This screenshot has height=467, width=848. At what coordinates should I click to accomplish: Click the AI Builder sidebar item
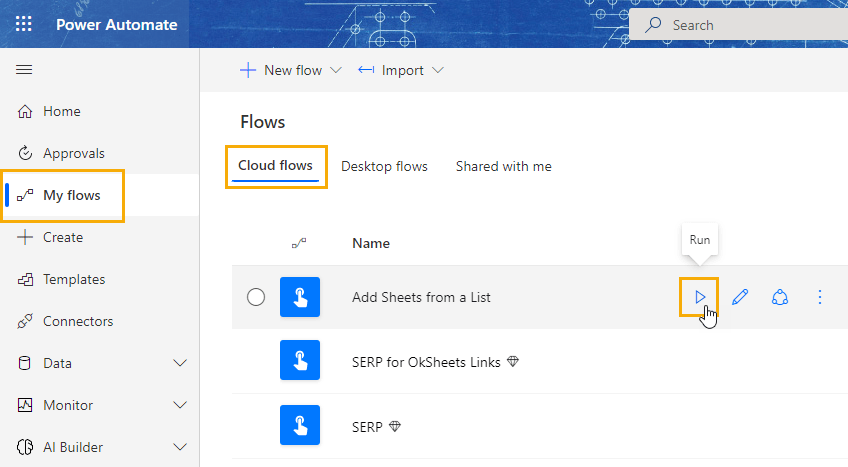pyautogui.click(x=73, y=448)
